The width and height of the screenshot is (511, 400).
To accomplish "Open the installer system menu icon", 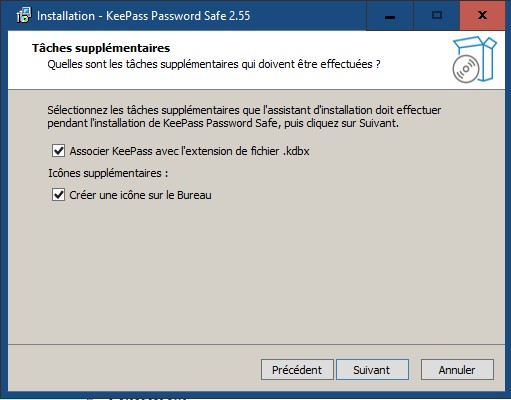I will tap(24, 15).
